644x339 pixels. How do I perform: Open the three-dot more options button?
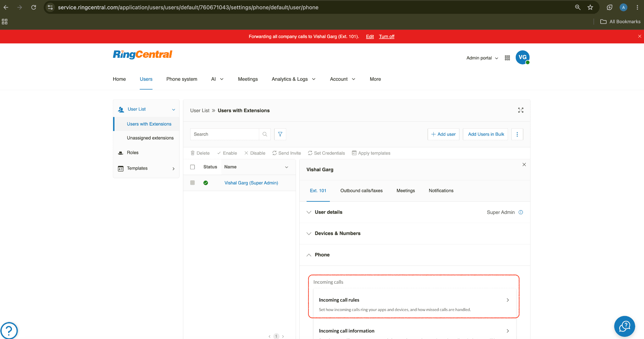[517, 134]
